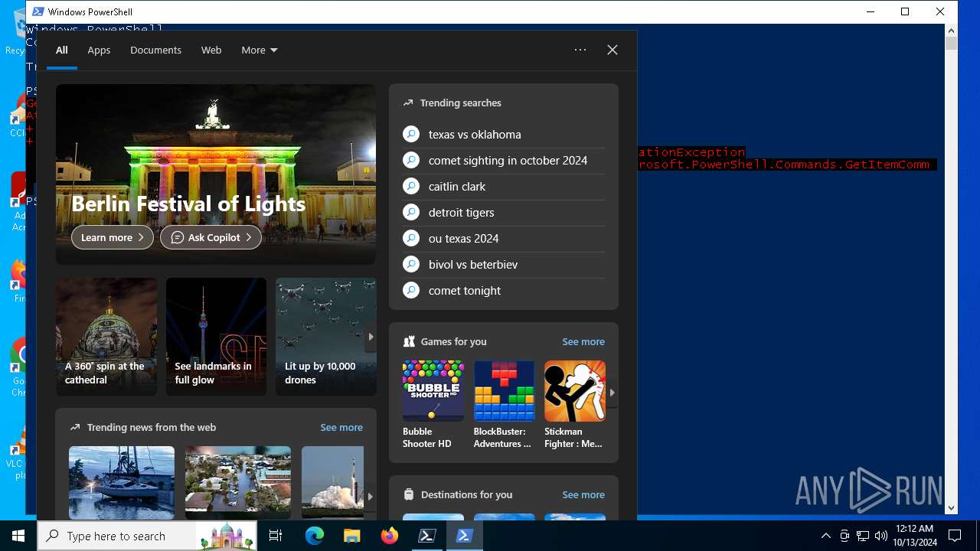Search trending term 'comet tonight'
The width and height of the screenshot is (980, 551).
(504, 290)
